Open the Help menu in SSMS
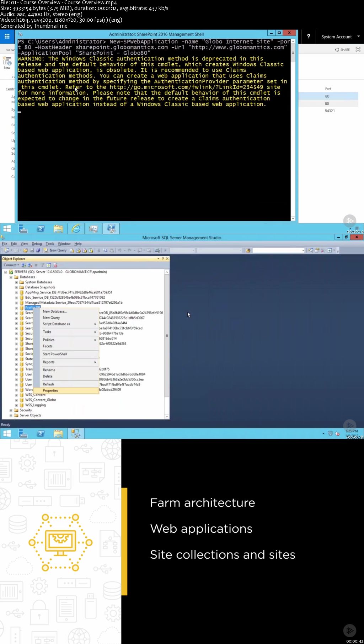Viewport: 364px width, 644px height. (78, 244)
